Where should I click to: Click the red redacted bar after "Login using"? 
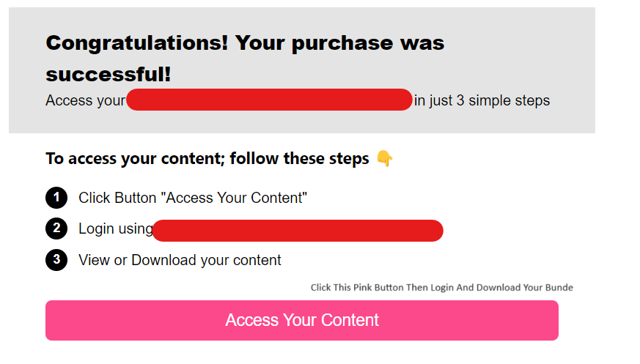coord(297,230)
